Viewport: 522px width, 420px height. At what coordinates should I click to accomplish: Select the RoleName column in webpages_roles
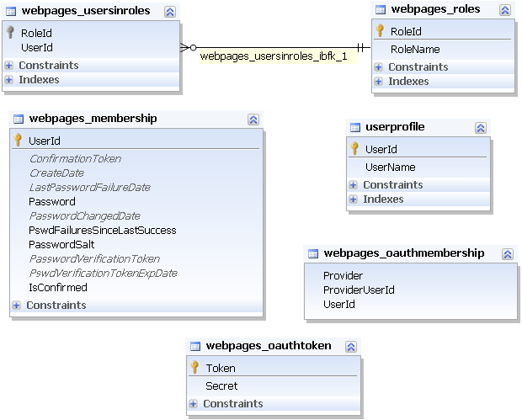(415, 50)
